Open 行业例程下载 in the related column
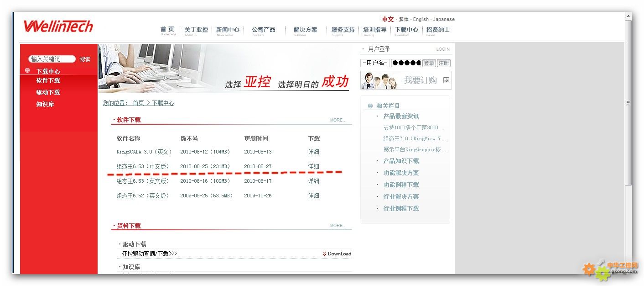 tap(401, 208)
